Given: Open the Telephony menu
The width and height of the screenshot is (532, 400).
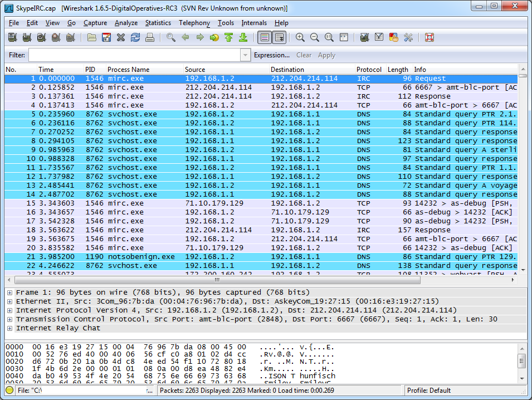Looking at the screenshot, I should tap(194, 23).
